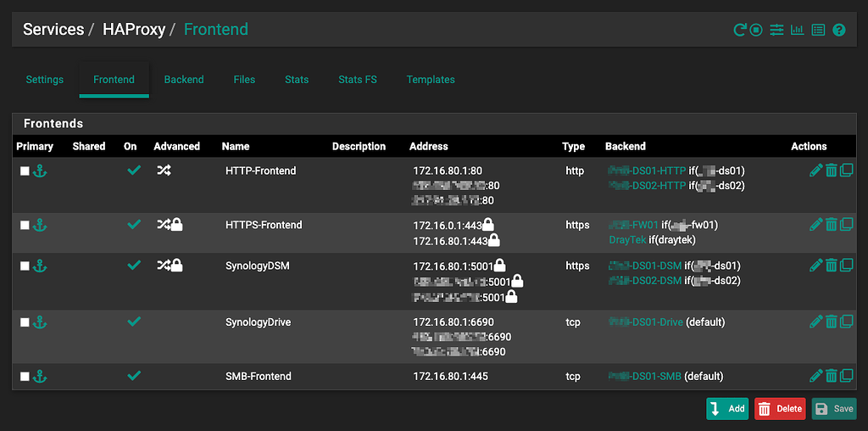Screen dimensions: 868x431
Task: Open the status graph chart icon
Action: tap(797, 30)
